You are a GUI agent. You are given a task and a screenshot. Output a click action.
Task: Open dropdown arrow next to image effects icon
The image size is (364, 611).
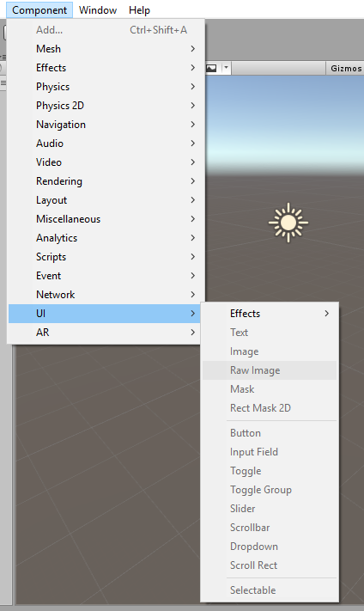pos(226,68)
